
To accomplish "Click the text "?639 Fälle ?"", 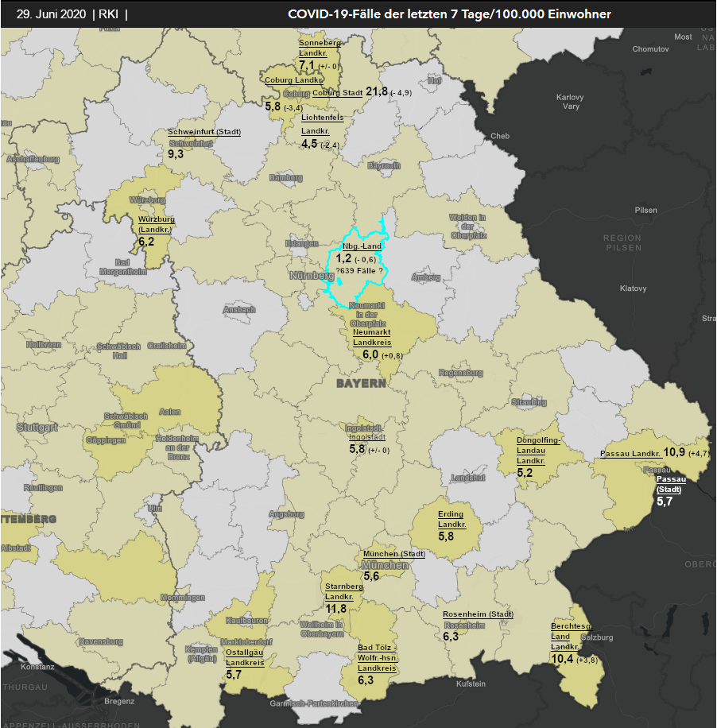I will [359, 271].
